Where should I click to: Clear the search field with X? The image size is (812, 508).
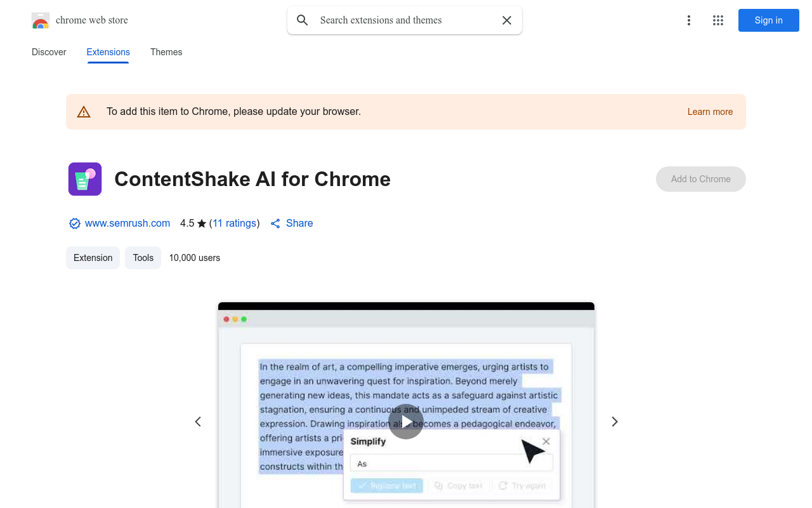tap(507, 20)
